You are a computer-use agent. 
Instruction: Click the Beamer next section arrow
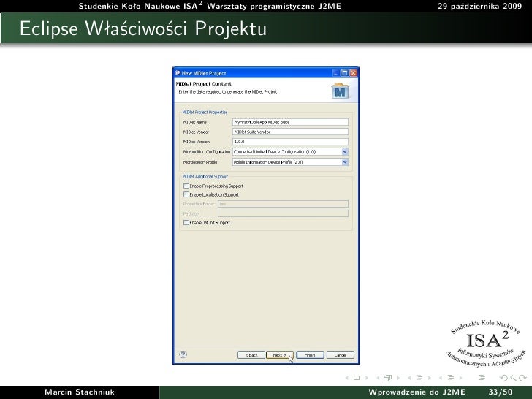click(x=460, y=378)
